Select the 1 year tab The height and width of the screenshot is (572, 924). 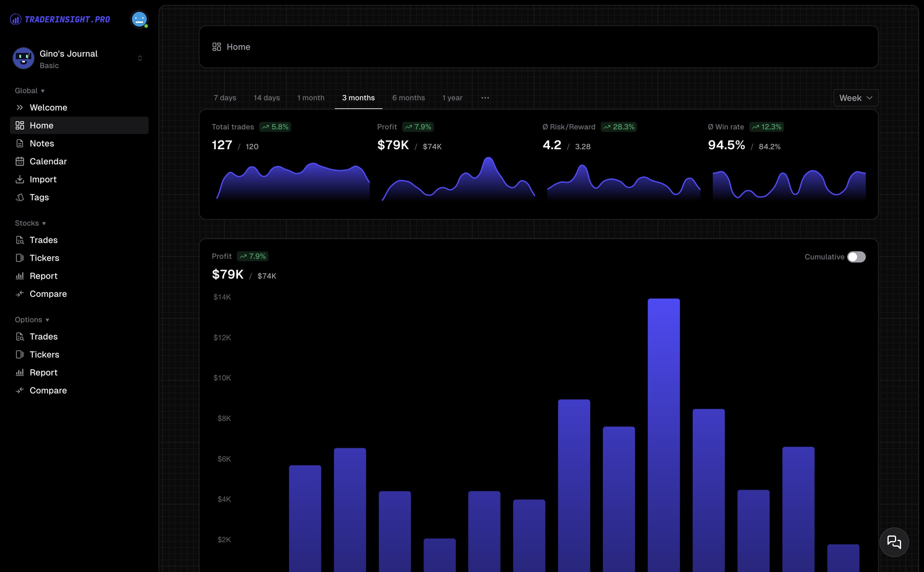tap(452, 97)
